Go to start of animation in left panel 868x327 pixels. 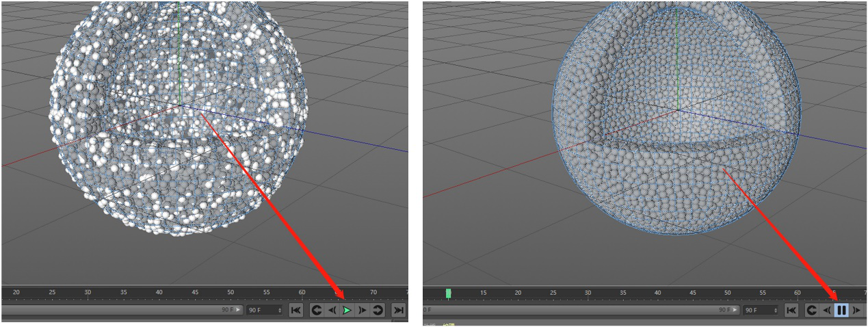tap(296, 311)
